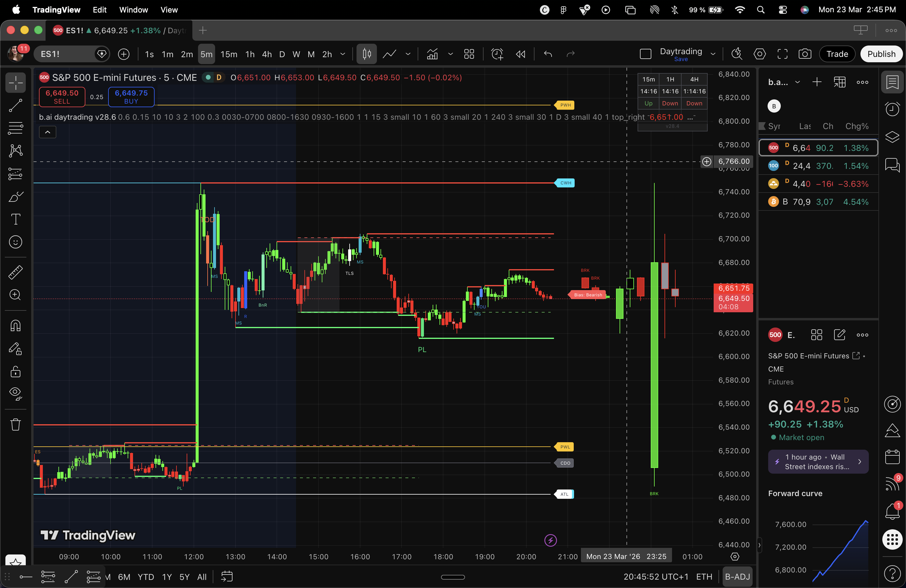The height and width of the screenshot is (588, 906).
Task: Open the object tree layers panel
Action: pos(892,137)
